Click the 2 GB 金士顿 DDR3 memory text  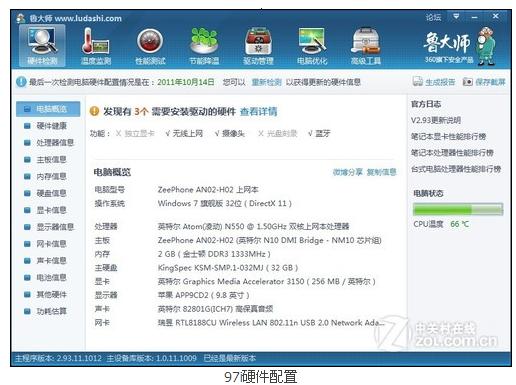[214, 254]
